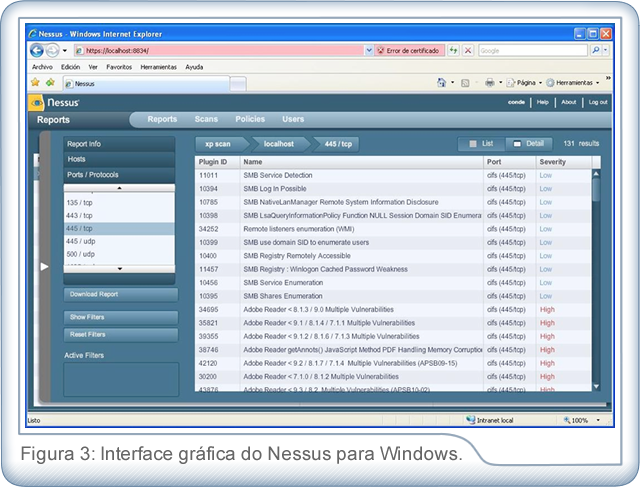Click the results scrollbar down arrow
The width and height of the screenshot is (640, 487).
[x=596, y=386]
